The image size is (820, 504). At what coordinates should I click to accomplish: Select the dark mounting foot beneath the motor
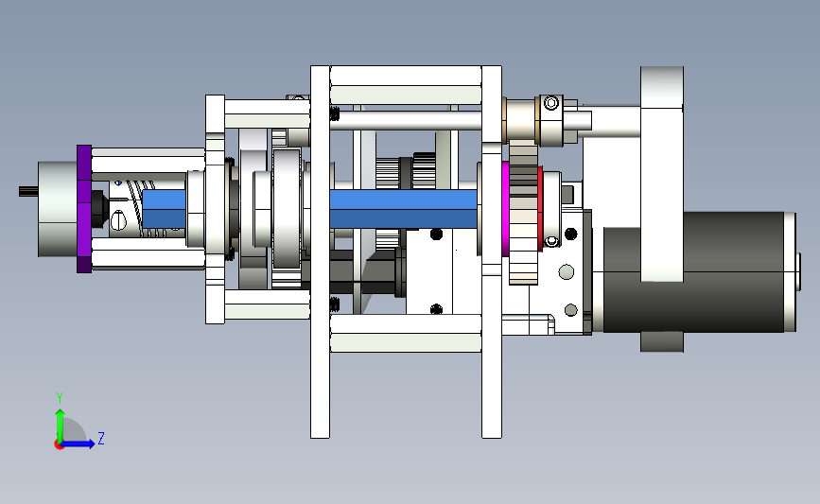pyautogui.click(x=662, y=341)
